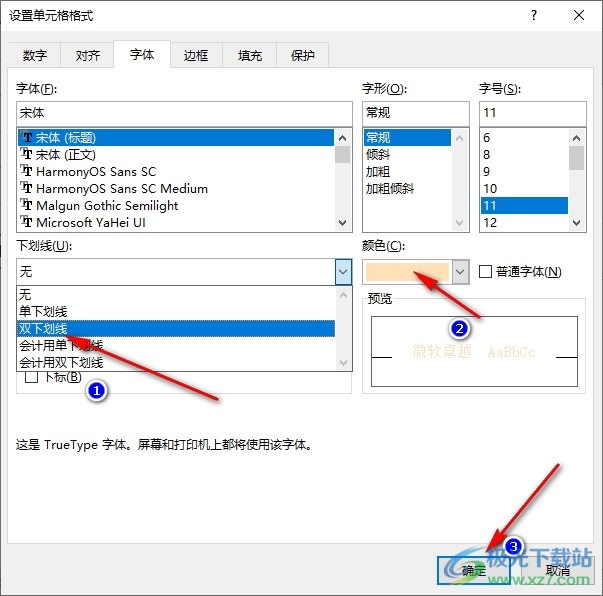The height and width of the screenshot is (596, 603).
Task: Choose 加粗倾斜 font style
Action: [407, 188]
